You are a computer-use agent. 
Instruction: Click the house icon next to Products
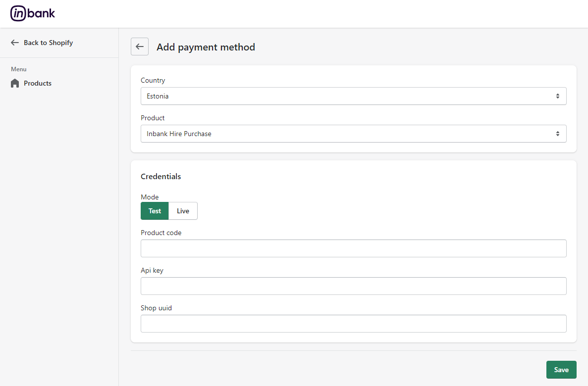[15, 84]
